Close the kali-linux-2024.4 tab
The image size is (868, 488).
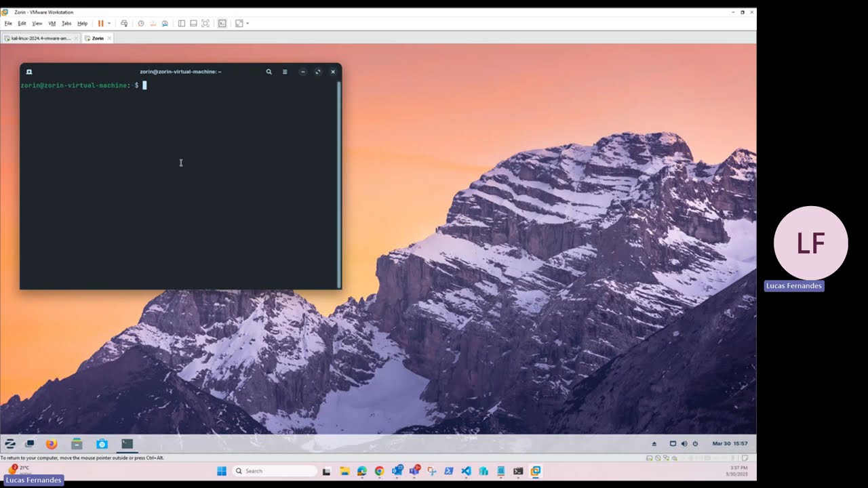[x=76, y=38]
